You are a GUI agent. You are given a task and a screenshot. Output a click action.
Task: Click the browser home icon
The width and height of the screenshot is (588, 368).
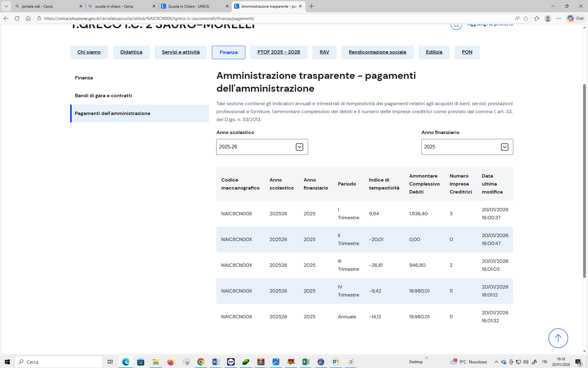(28, 18)
